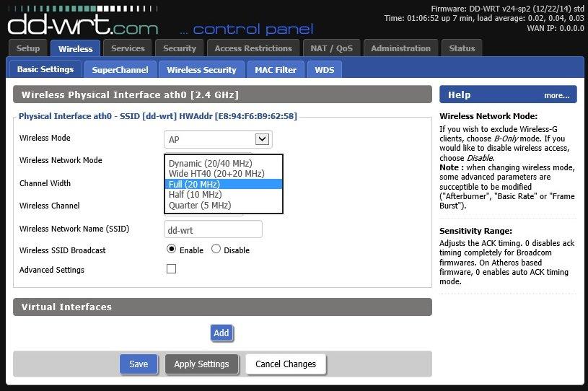Open the Setup tab

(x=28, y=48)
